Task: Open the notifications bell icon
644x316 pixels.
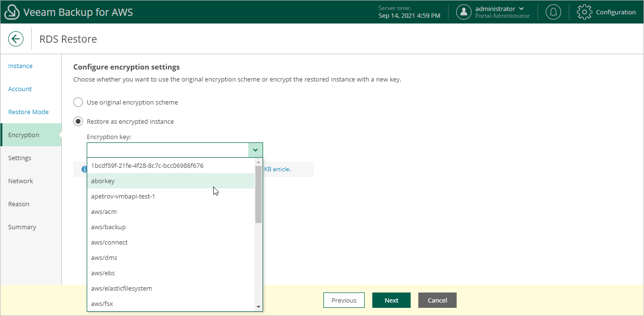Action: (553, 12)
